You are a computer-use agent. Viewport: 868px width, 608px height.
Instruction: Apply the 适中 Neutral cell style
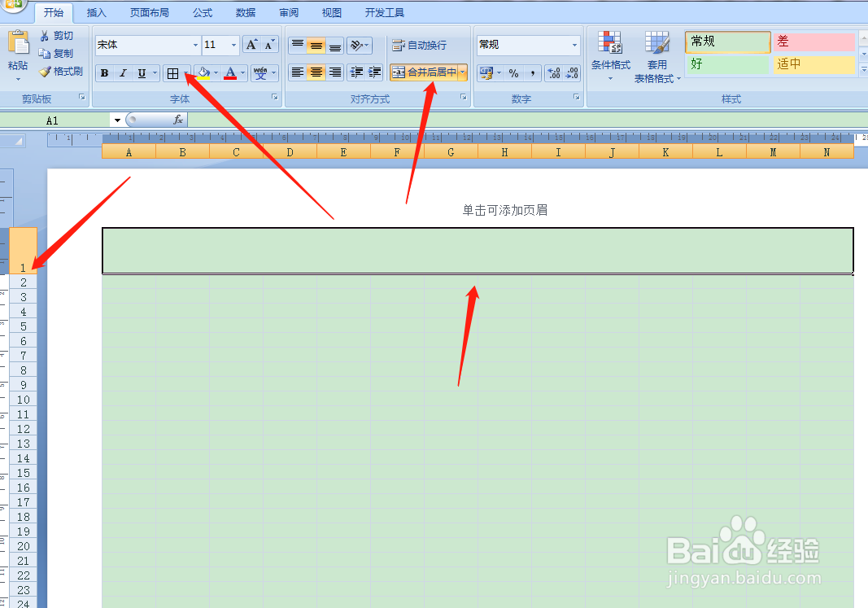(x=813, y=64)
